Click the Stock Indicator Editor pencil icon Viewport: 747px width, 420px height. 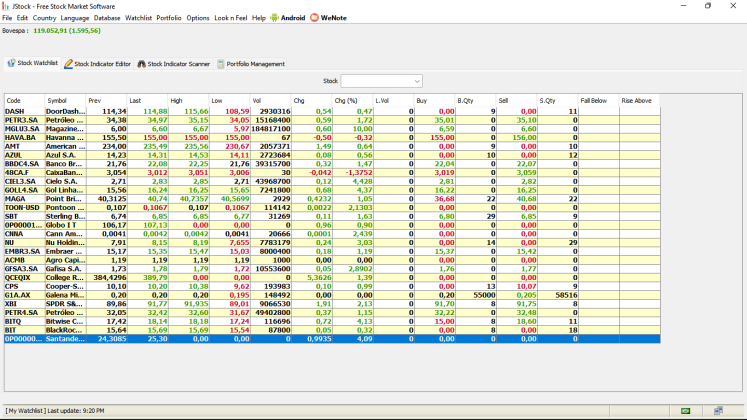pos(69,64)
